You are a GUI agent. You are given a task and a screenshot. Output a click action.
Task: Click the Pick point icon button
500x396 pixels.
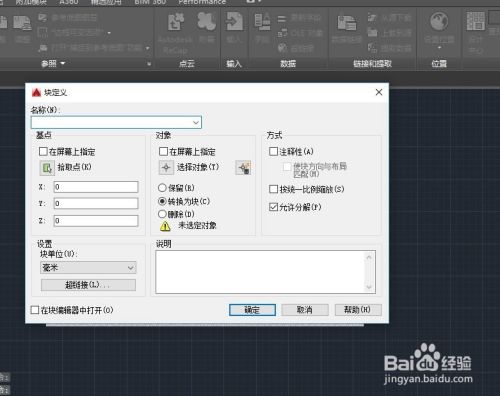tap(47, 168)
